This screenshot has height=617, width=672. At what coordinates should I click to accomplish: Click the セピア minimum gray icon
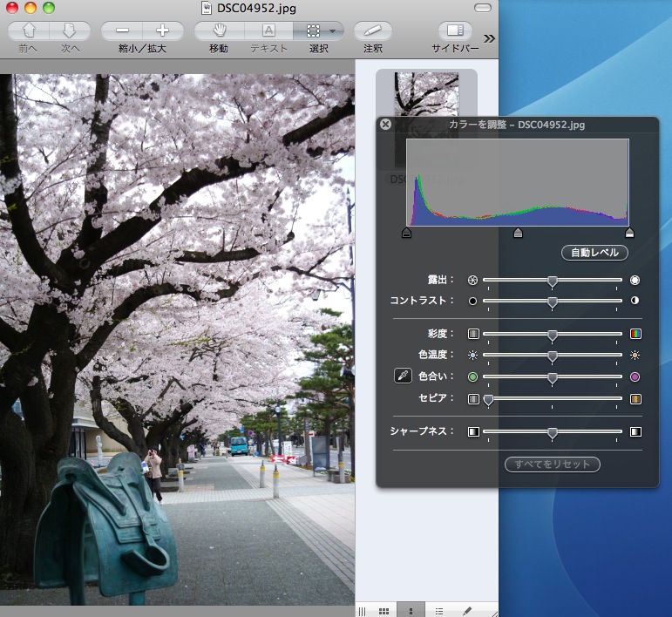[x=473, y=399]
